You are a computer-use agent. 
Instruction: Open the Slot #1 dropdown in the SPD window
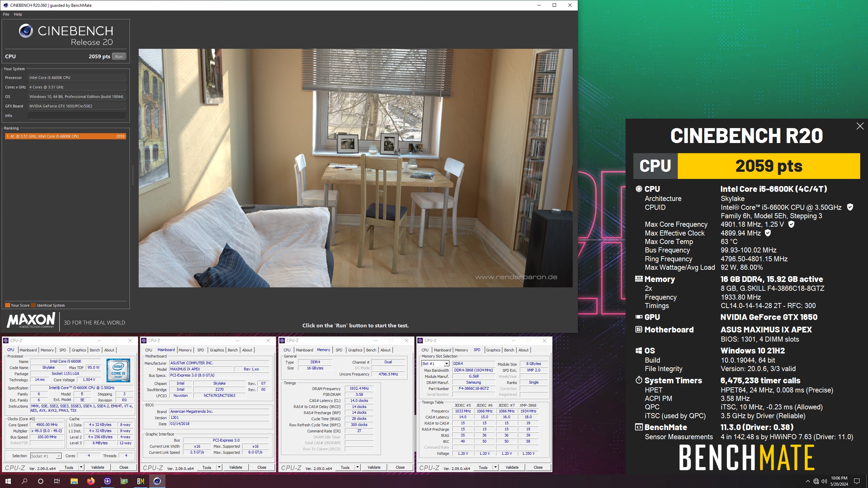447,364
